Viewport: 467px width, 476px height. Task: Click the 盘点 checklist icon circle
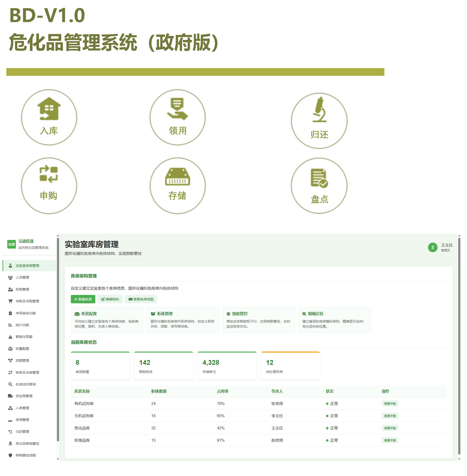coord(319,186)
